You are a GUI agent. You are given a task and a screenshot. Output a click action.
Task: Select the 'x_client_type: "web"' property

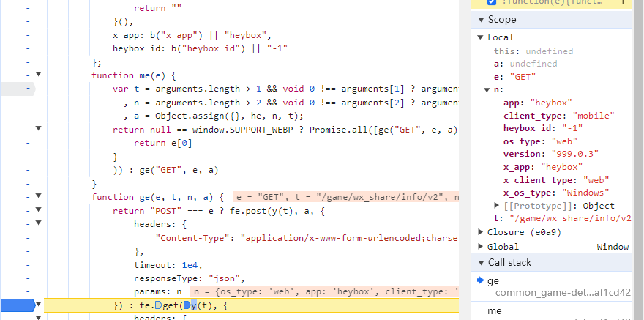556,180
